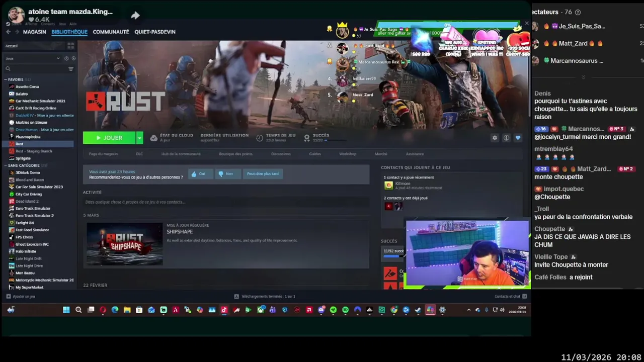Open the Windows Start button
644x362 pixels.
coord(66,310)
